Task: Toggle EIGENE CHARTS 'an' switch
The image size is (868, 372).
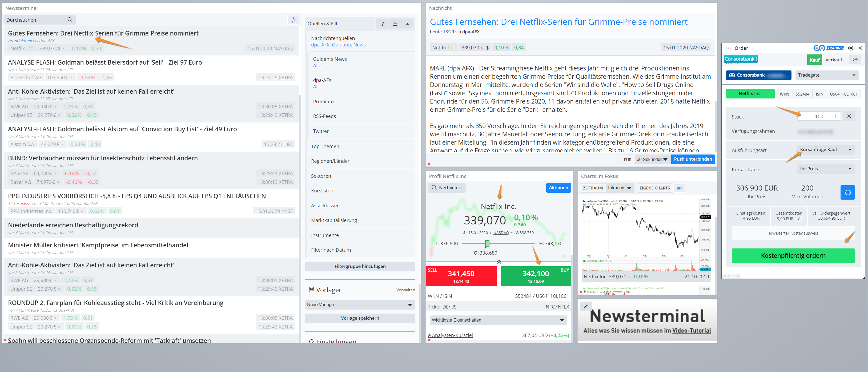Action: pyautogui.click(x=679, y=188)
